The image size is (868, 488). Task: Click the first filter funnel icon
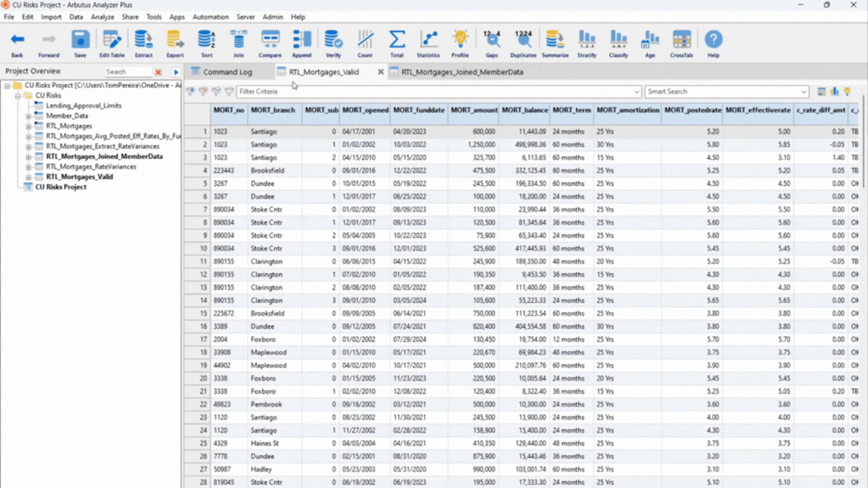point(191,91)
